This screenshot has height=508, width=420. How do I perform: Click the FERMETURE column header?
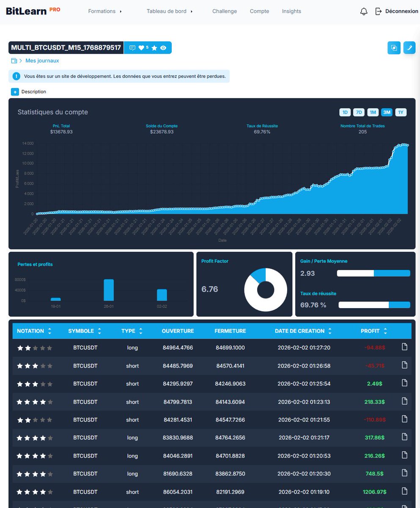(230, 331)
